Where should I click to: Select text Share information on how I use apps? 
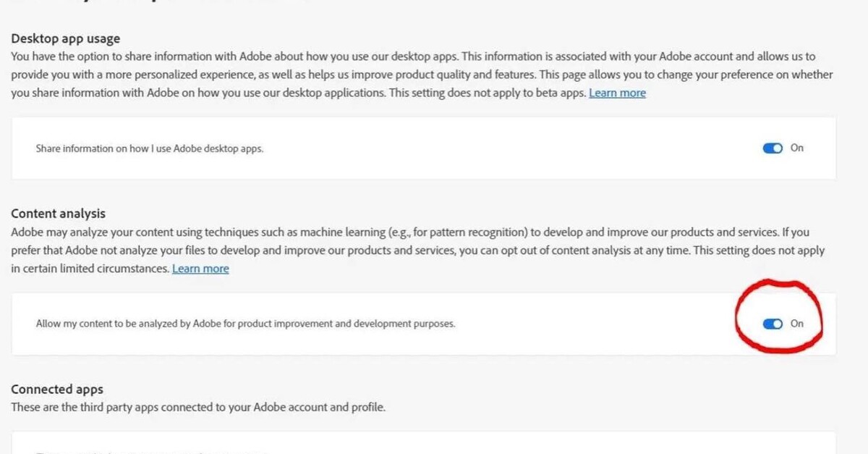(x=149, y=148)
